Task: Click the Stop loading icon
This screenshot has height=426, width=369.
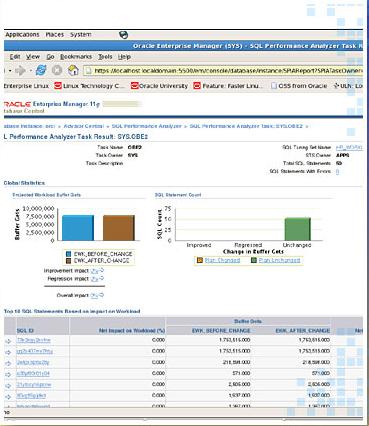Action: pos(57,70)
